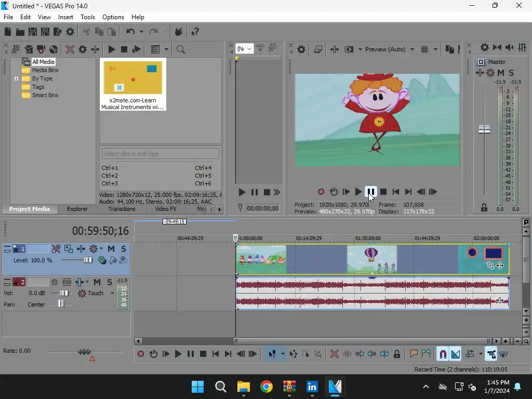532x399 pixels.
Task: Click the Record button under preview
Action: [321, 192]
